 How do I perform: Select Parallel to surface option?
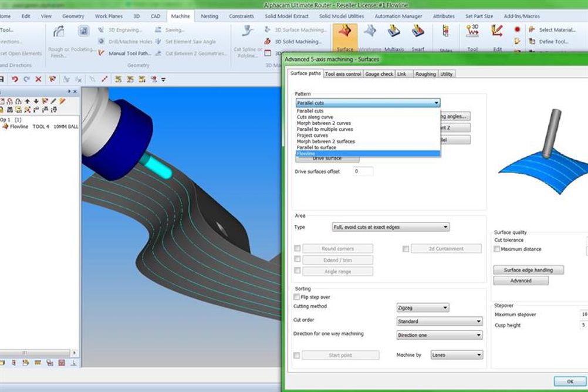316,147
